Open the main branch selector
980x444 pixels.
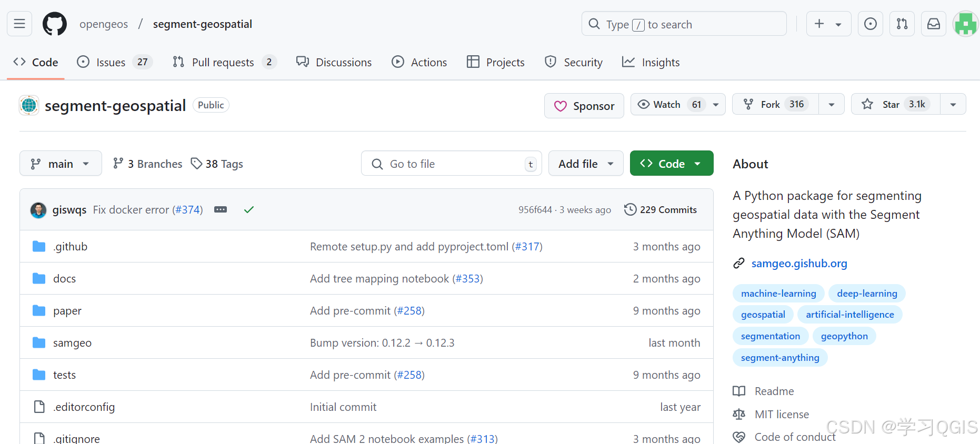click(x=61, y=164)
